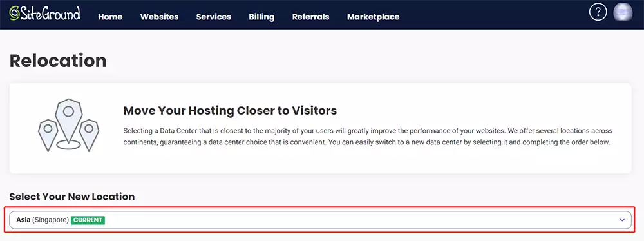644x241 pixels.
Task: Select the Asia (Singapore) option text
Action: tap(43, 220)
